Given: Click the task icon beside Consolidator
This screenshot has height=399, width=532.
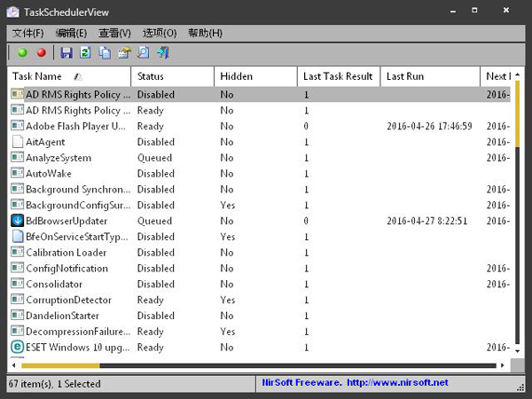Looking at the screenshot, I should [x=18, y=284].
